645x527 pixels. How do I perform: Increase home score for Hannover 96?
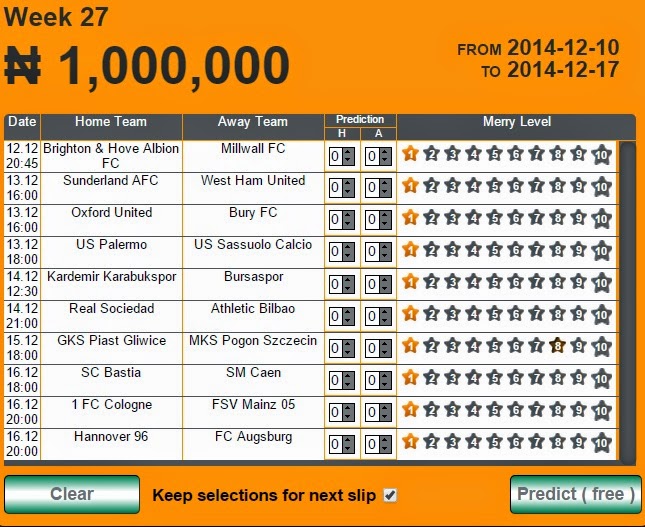click(349, 440)
